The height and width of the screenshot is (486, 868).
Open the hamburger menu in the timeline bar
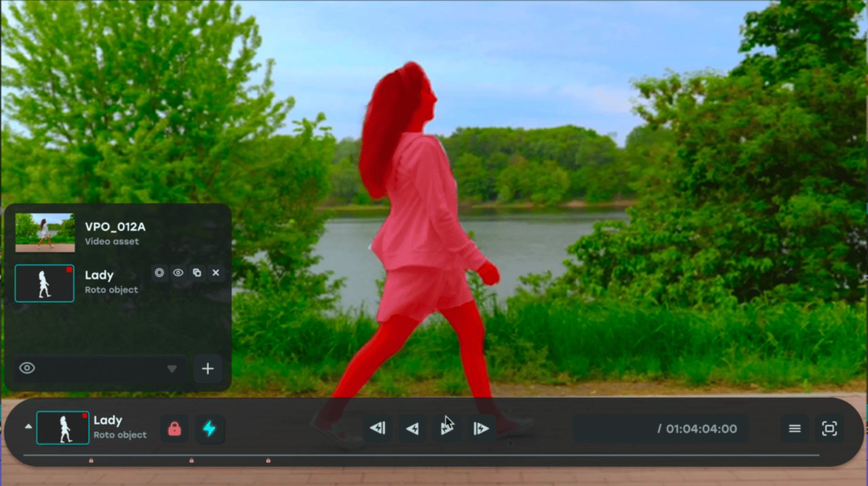coord(795,428)
